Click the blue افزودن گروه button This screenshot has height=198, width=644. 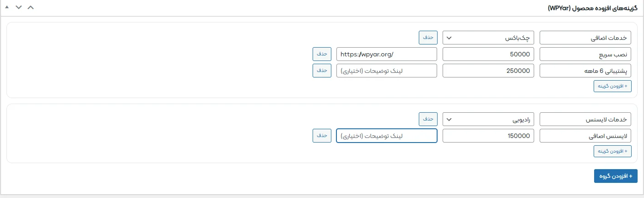click(616, 176)
